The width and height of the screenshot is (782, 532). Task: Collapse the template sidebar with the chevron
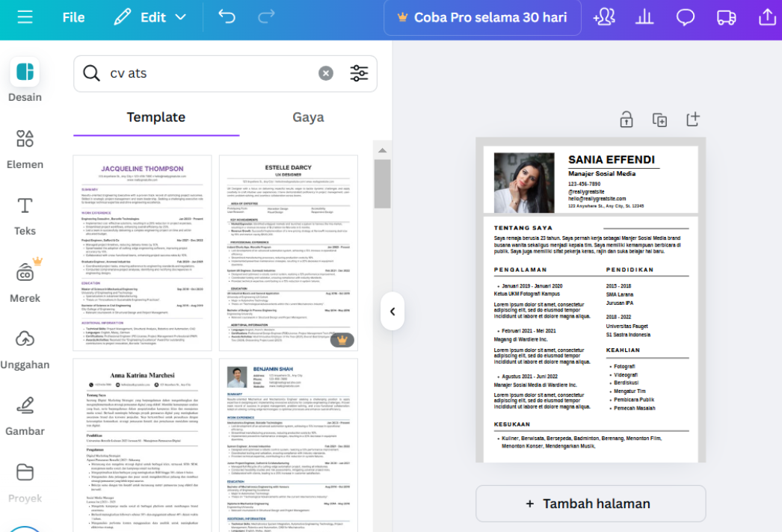click(x=392, y=311)
